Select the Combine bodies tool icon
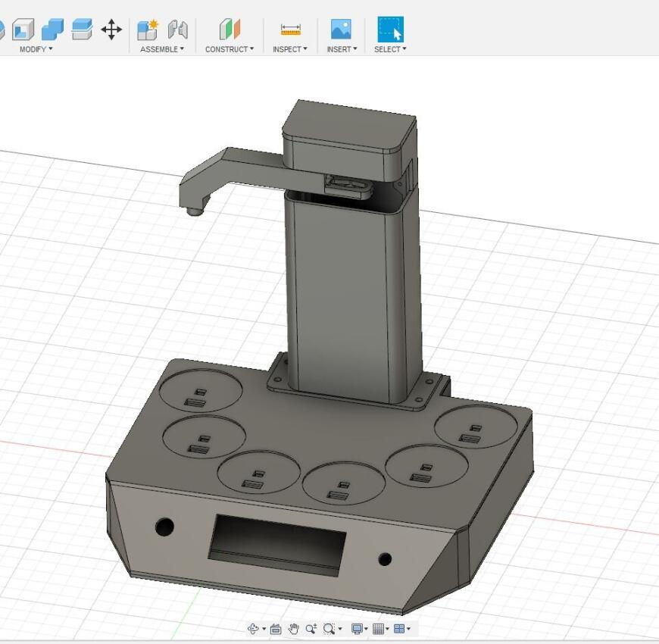Image resolution: width=659 pixels, height=644 pixels. [x=52, y=30]
